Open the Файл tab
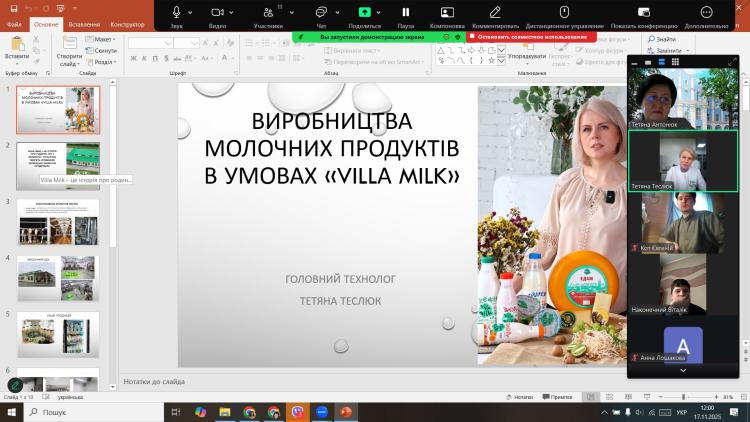Screen dimensions: 750x422 [14, 24]
